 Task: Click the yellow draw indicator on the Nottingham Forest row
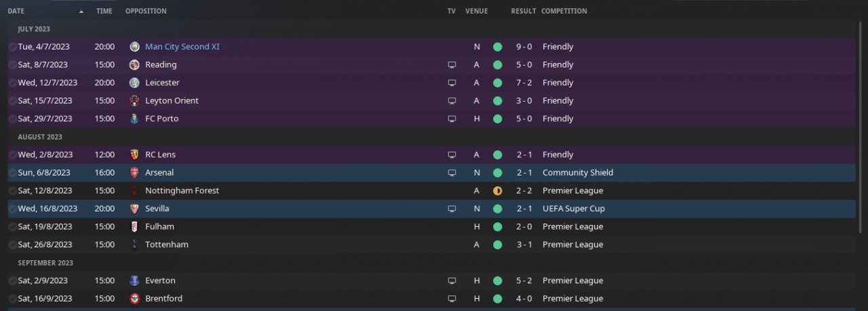(497, 191)
